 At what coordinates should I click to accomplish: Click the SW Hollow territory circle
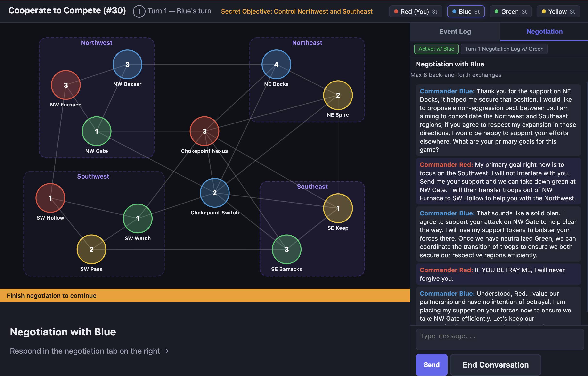pos(50,198)
